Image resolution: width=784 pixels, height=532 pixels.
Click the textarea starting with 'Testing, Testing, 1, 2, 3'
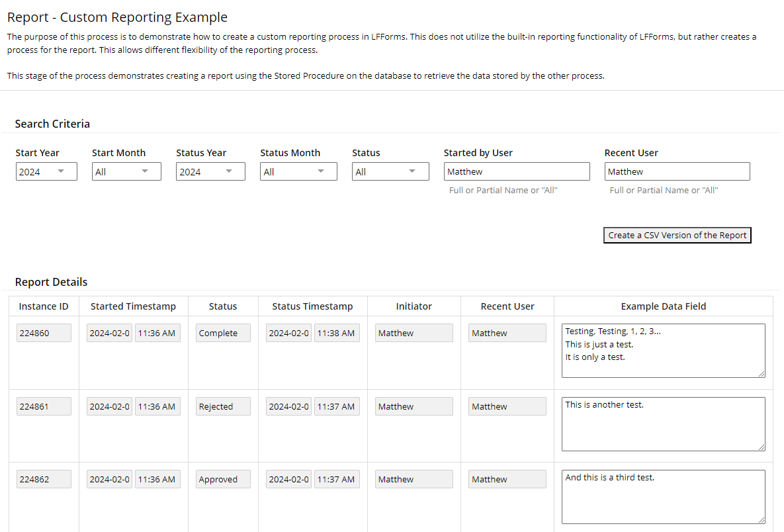(x=663, y=351)
